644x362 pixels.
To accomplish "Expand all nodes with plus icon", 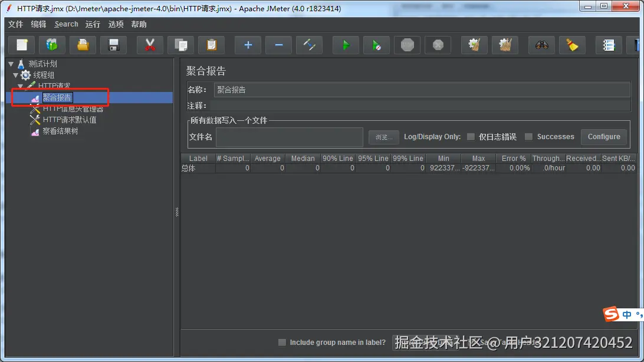I will point(248,45).
